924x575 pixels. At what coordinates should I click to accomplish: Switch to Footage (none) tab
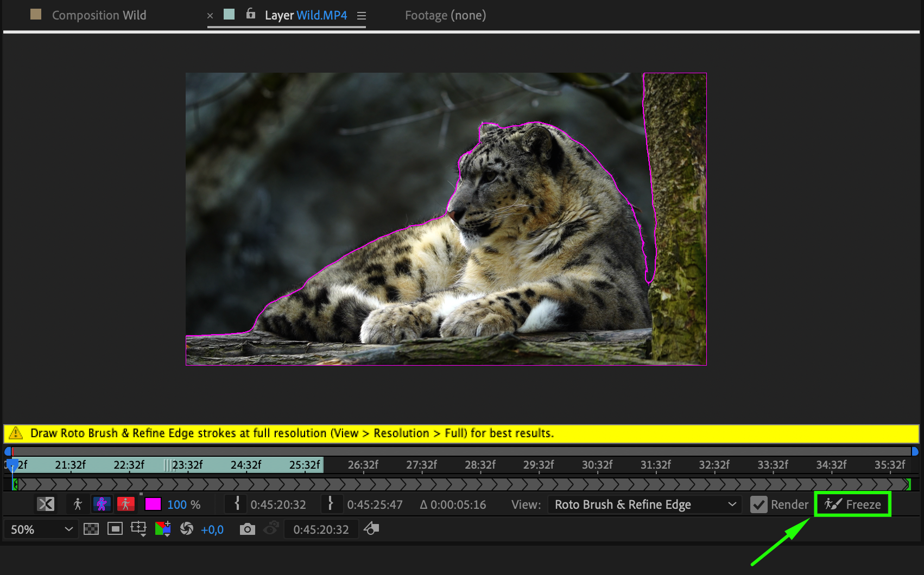[x=445, y=15]
